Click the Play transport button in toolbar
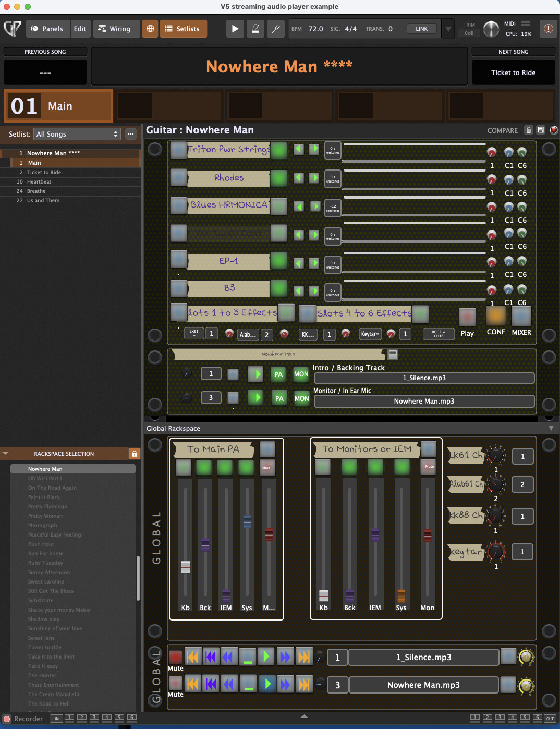Viewport: 560px width, 729px height. (235, 29)
